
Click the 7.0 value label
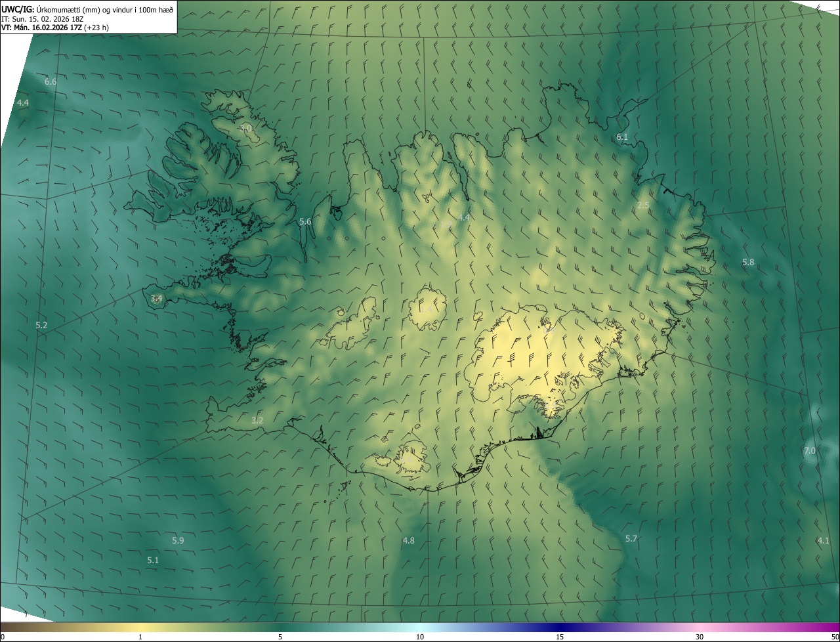[x=810, y=451]
